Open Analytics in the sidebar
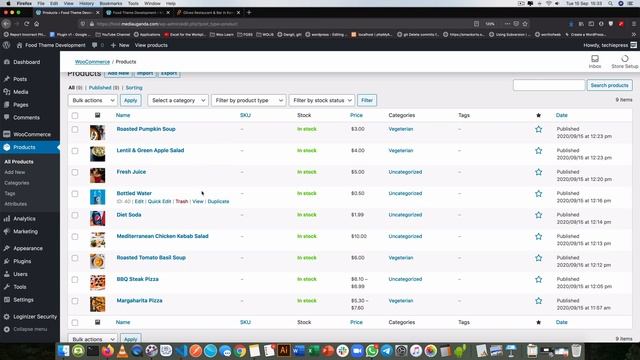This screenshot has width=640, height=360. tap(24, 219)
